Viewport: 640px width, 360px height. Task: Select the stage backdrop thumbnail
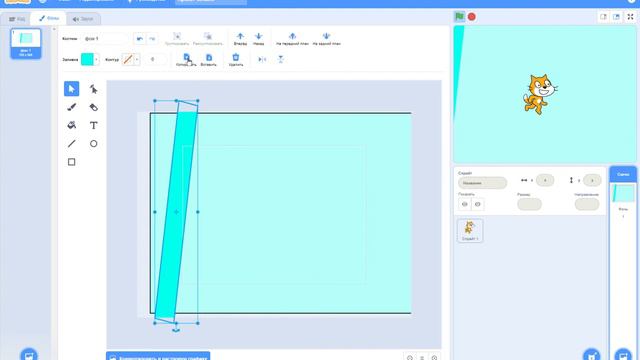tap(623, 193)
